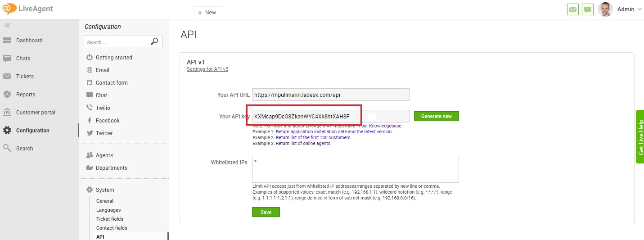
Task: Select Contact form configuration entry
Action: pyautogui.click(x=112, y=83)
